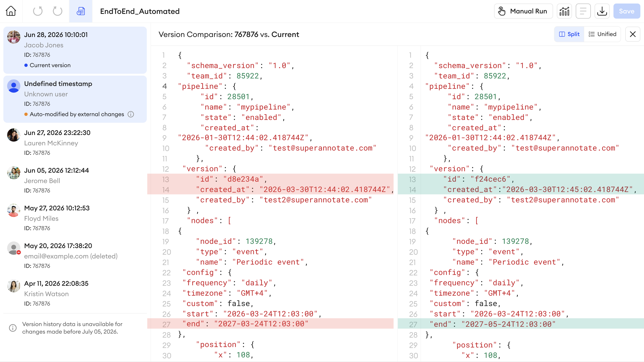This screenshot has height=362, width=644.
Task: Close the version comparison panel
Action: pos(633,34)
